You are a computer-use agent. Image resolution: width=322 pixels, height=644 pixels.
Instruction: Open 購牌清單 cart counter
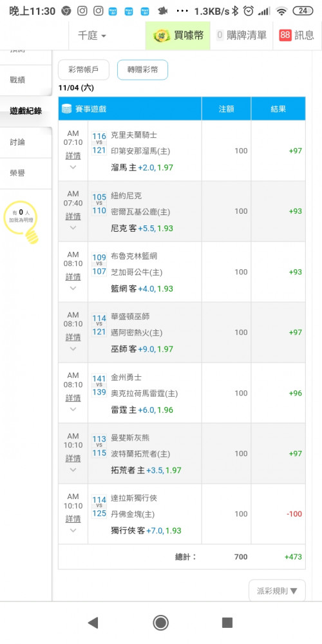coord(241,35)
